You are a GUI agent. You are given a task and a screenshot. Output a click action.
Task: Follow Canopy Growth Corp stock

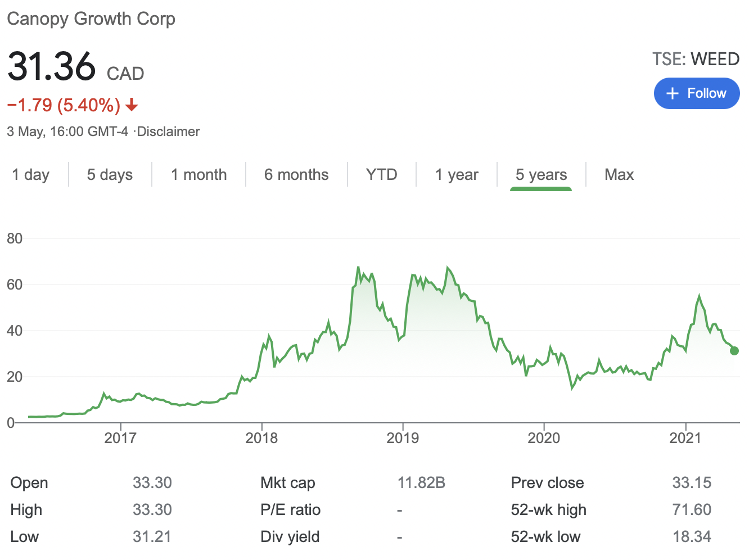click(696, 93)
